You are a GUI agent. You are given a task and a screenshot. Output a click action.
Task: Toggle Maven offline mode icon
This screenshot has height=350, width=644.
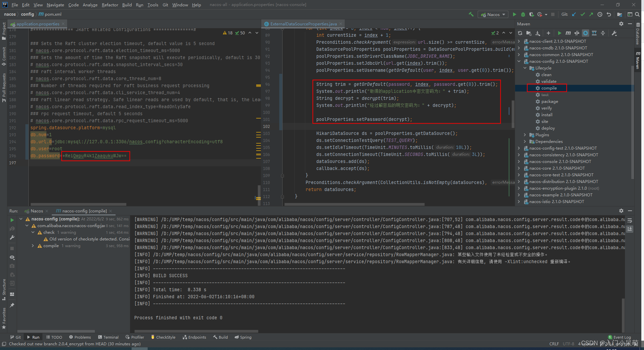[577, 33]
